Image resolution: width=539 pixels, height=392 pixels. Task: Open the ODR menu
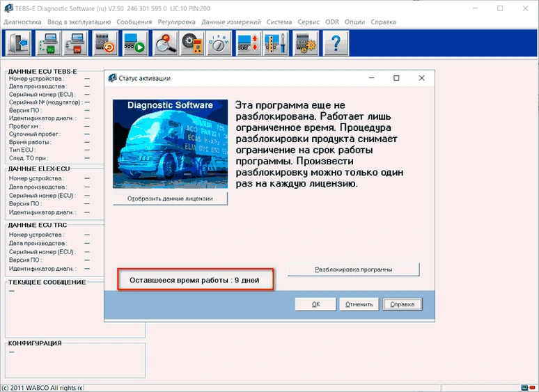click(332, 22)
